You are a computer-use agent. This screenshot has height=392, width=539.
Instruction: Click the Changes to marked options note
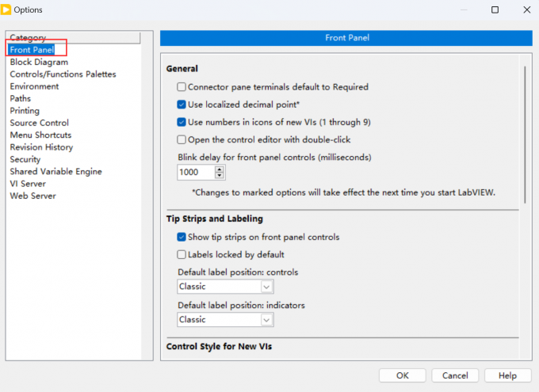343,192
